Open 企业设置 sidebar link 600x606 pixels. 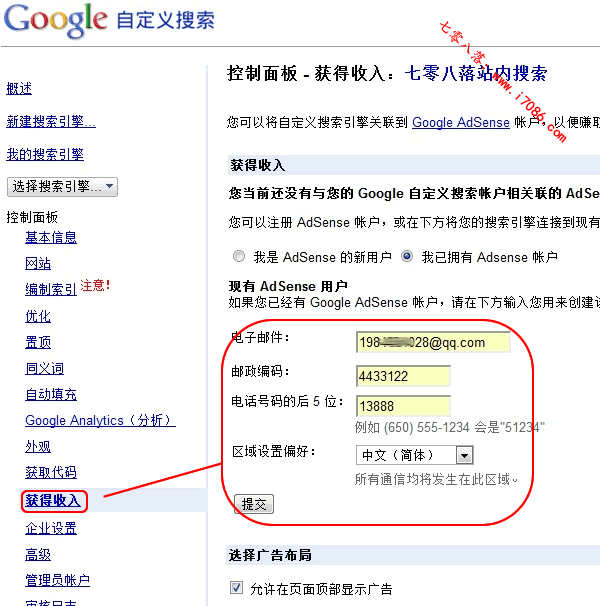coord(51,528)
